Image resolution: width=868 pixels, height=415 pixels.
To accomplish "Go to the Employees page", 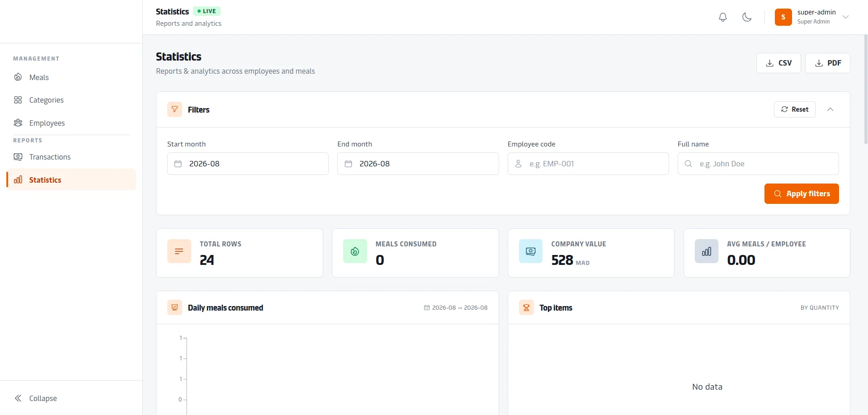I will point(71,123).
